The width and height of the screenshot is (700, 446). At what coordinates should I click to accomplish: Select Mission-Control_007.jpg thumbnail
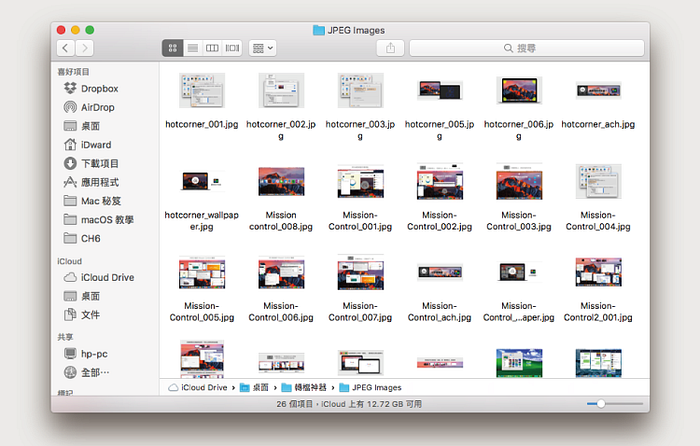coord(360,272)
